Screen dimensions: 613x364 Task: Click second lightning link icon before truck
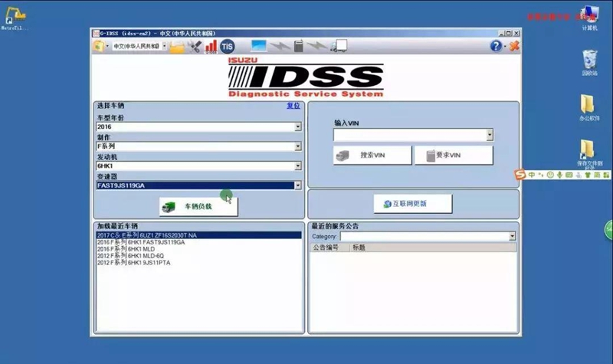click(x=317, y=47)
